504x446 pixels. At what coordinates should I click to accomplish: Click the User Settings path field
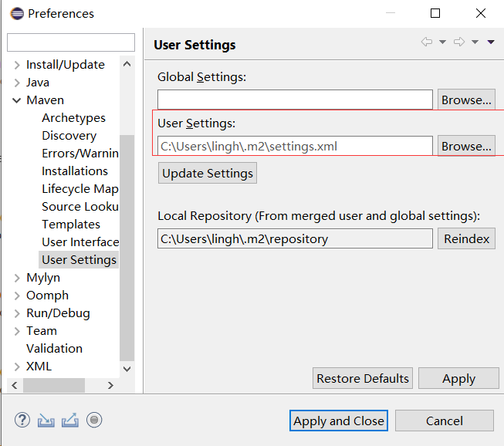pyautogui.click(x=295, y=146)
